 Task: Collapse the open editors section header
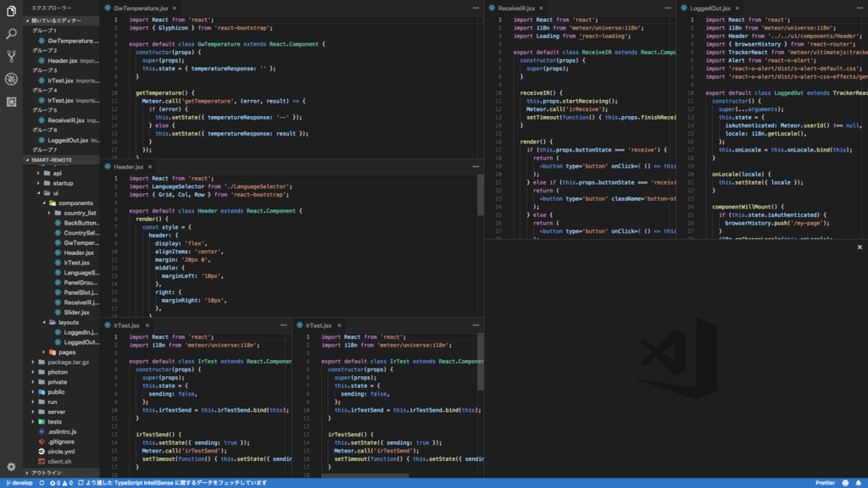pyautogui.click(x=61, y=20)
